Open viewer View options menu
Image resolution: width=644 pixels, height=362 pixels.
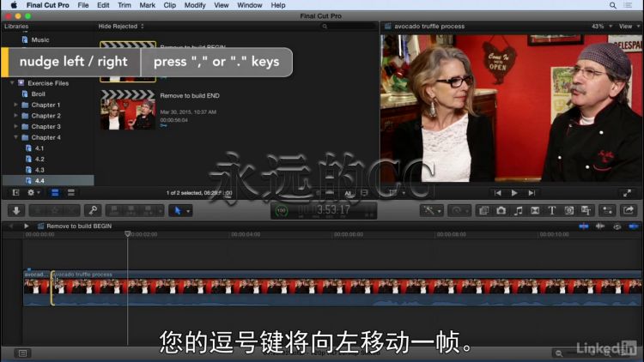click(x=629, y=27)
